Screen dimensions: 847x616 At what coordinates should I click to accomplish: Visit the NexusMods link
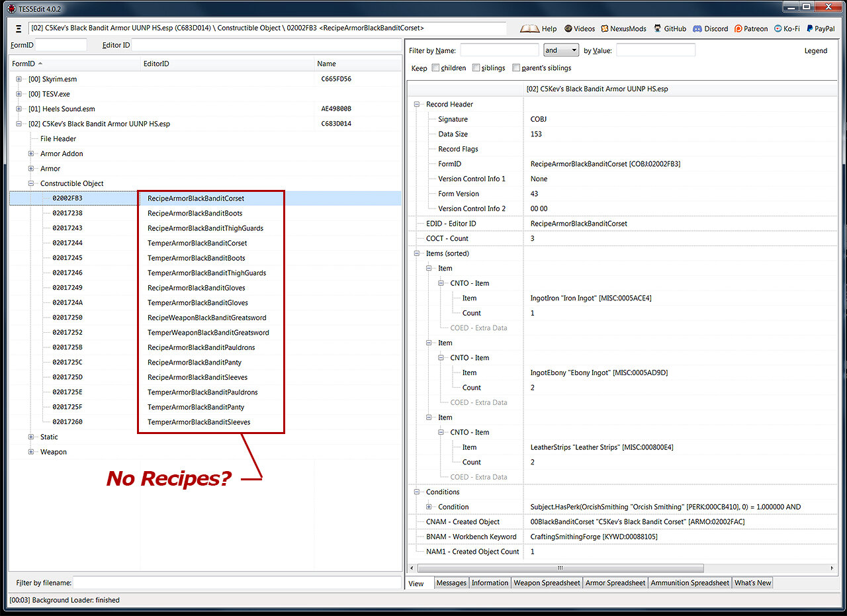point(624,28)
